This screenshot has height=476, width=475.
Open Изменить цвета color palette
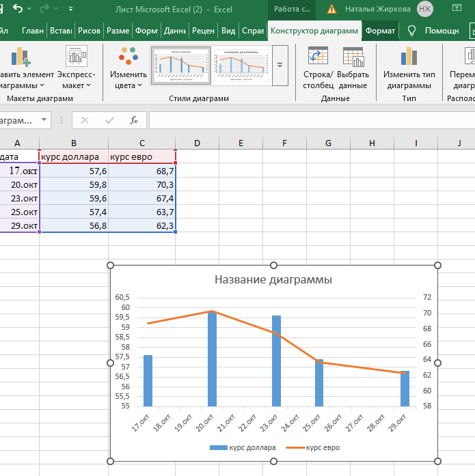(x=128, y=68)
